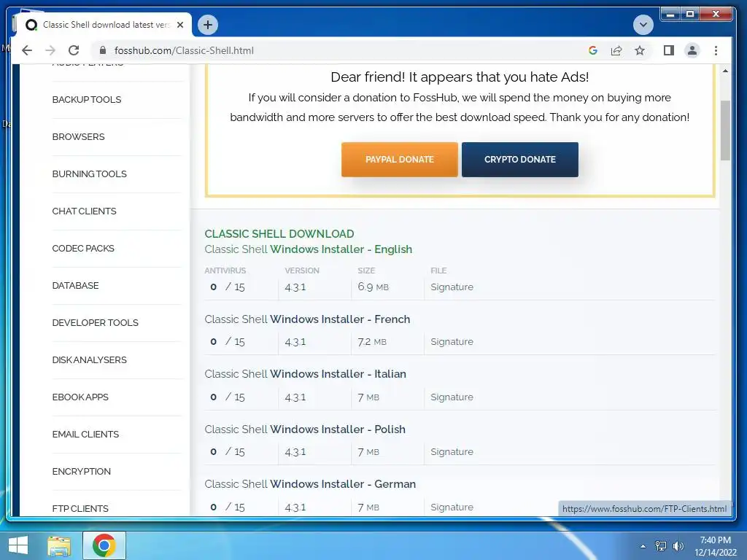
Task: Open Chrome in the taskbar
Action: coord(104,545)
